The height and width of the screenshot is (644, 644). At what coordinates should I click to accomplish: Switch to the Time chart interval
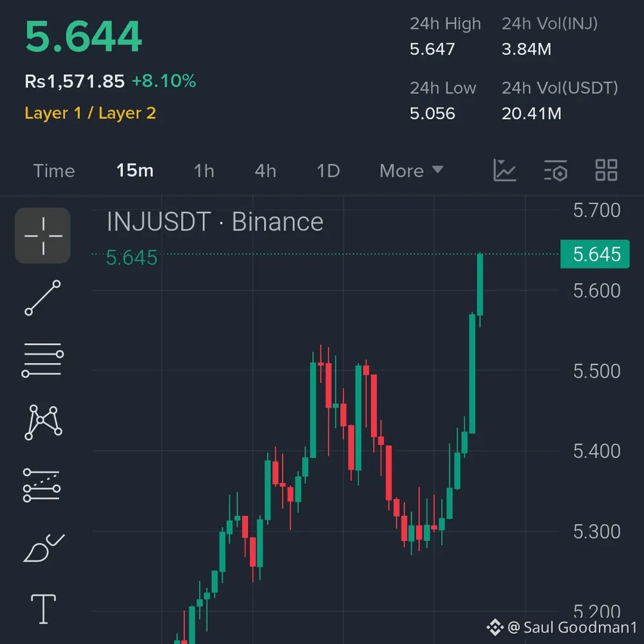[x=54, y=171]
